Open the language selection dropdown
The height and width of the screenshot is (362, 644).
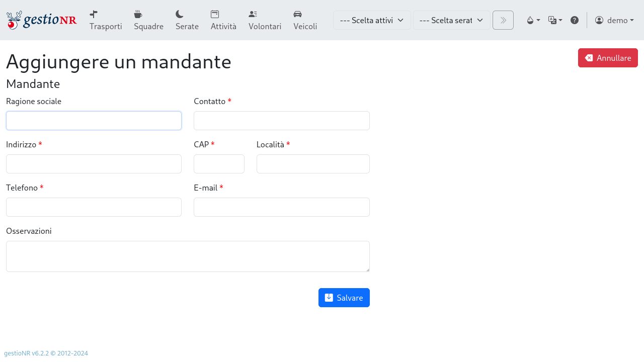tap(555, 20)
